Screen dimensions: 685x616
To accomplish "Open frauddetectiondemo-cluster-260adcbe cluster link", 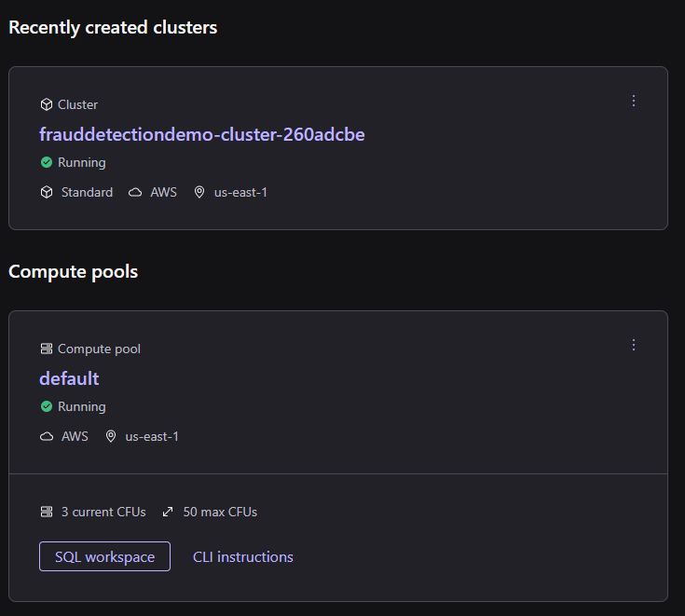I will pyautogui.click(x=201, y=134).
